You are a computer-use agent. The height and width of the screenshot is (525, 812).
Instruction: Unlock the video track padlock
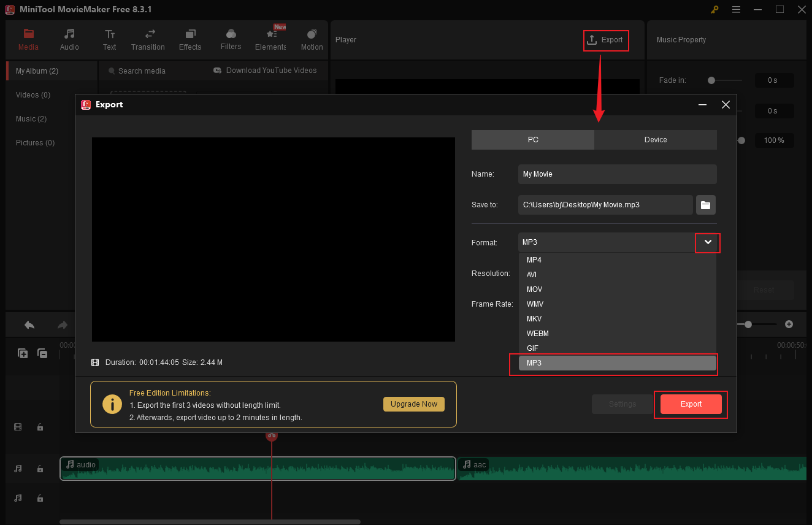[40, 426]
